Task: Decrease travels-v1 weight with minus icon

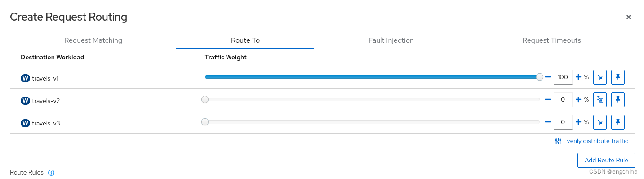Action: [x=548, y=77]
